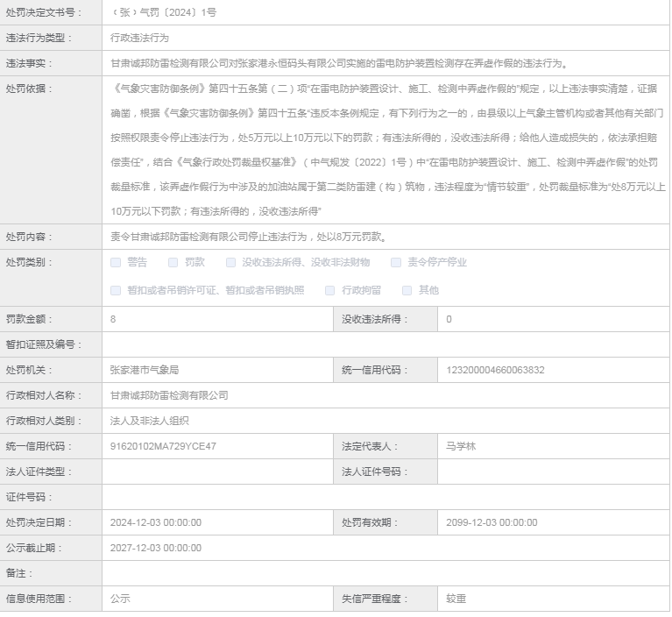Click legal representative name 马学林

(461, 446)
